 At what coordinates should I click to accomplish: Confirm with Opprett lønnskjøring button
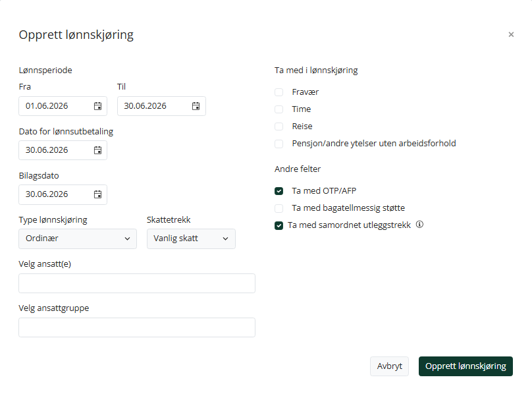click(x=465, y=366)
